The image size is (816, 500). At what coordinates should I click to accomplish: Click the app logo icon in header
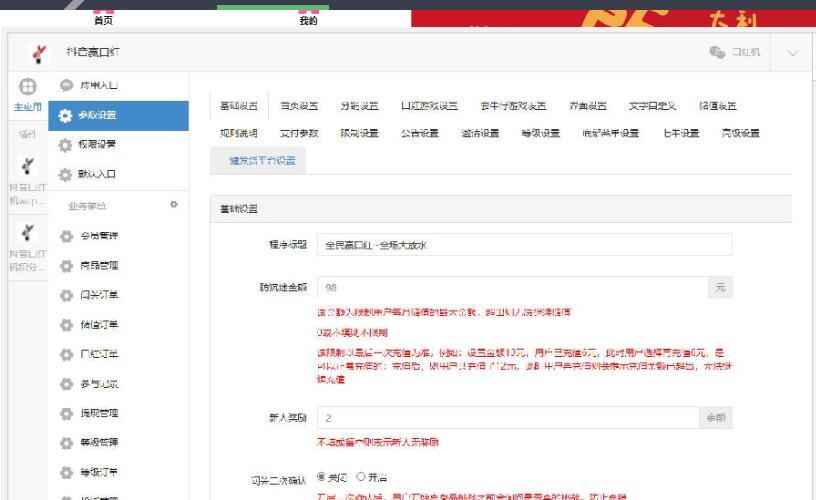40,53
